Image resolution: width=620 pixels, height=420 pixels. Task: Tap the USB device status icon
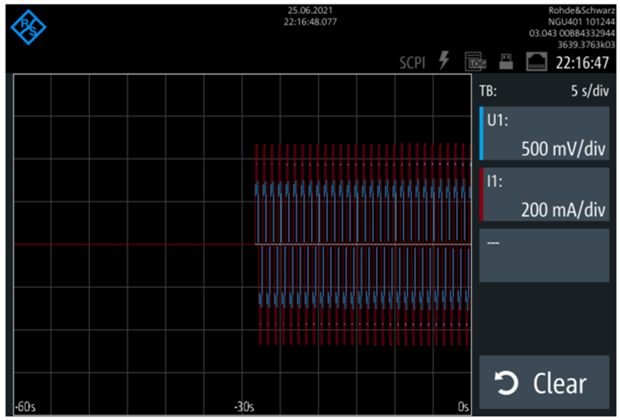click(506, 62)
